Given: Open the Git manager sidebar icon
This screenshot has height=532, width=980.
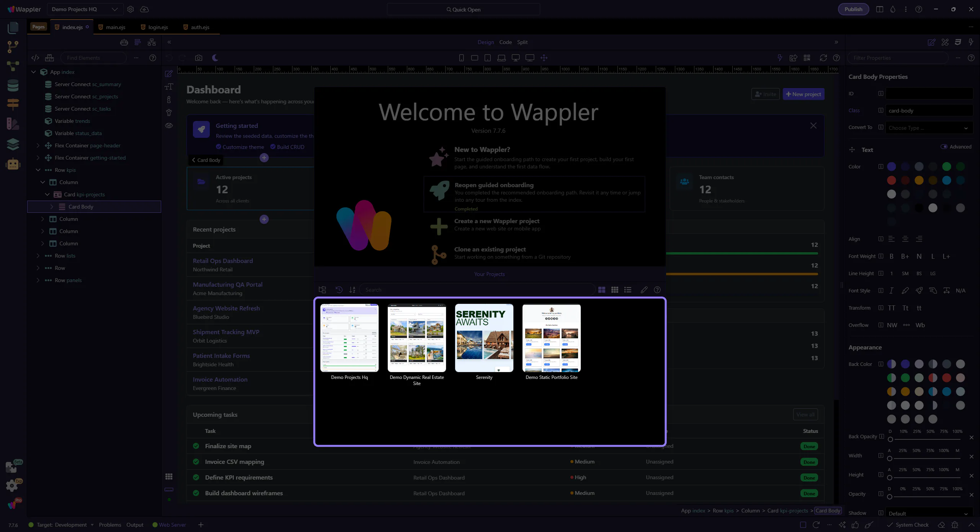Looking at the screenshot, I should pos(13,46).
